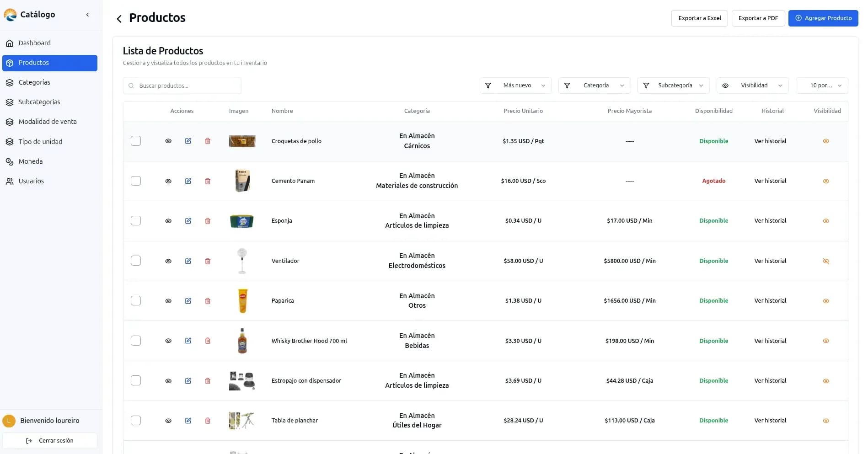Delete the Cemento Panam product via trash icon
This screenshot has height=454, width=868.
click(x=208, y=181)
